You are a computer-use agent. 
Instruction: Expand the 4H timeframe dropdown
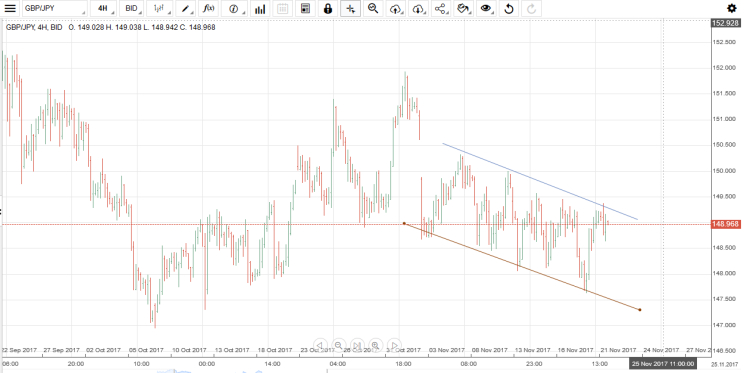click(x=102, y=9)
